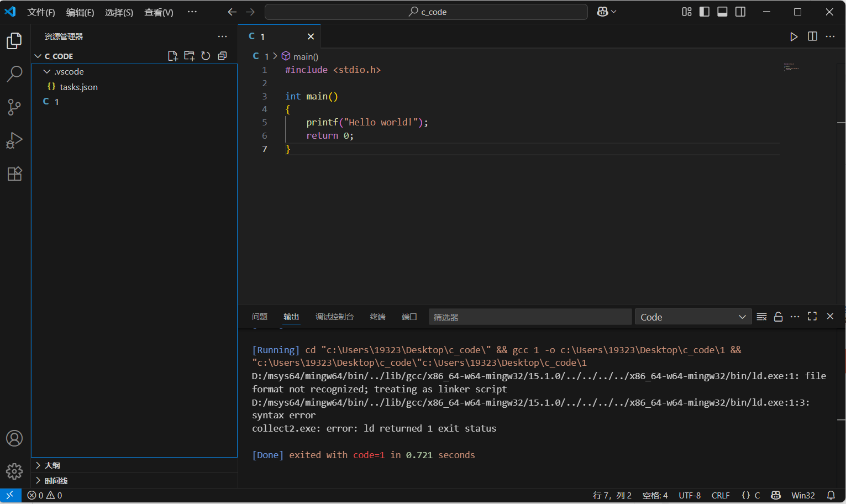This screenshot has width=846, height=504.
Task: Open the Source Control view
Action: [14, 107]
